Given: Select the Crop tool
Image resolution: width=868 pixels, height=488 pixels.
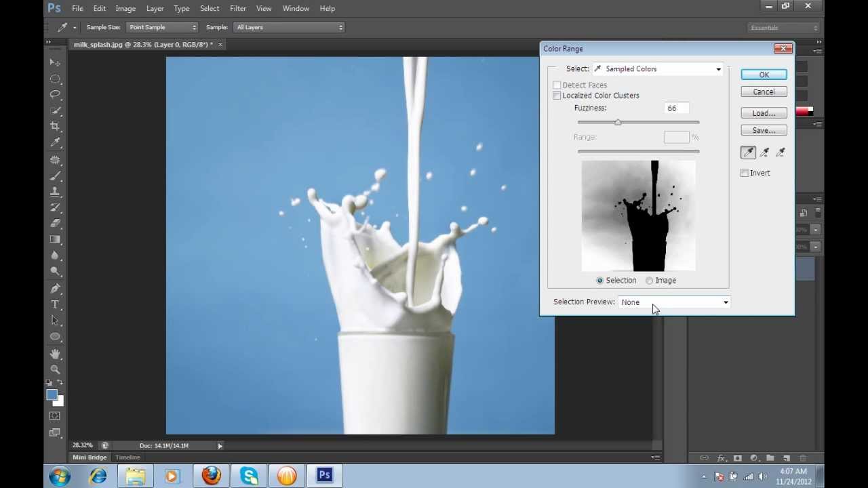Looking at the screenshot, I should [55, 125].
